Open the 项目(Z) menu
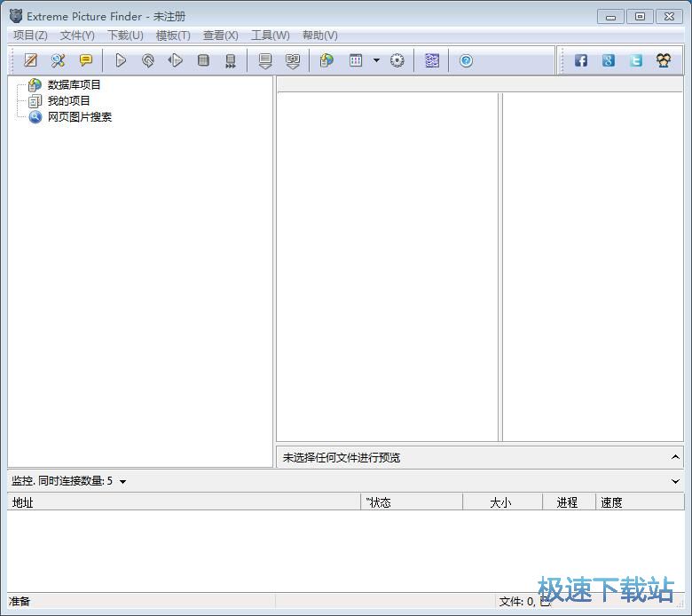 coord(30,36)
